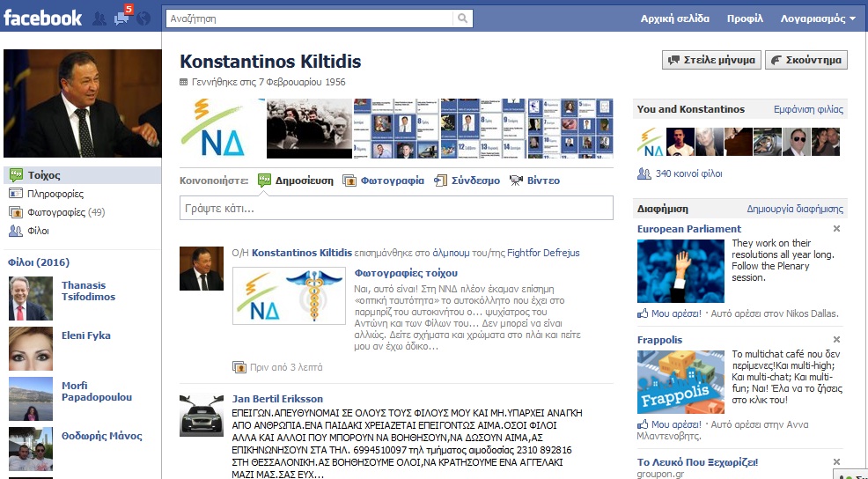Open the notifications globe icon
The height and width of the screenshot is (479, 868).
[143, 18]
